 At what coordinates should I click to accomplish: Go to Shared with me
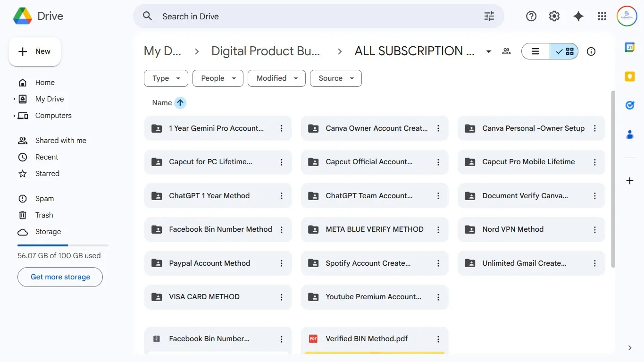tap(60, 141)
